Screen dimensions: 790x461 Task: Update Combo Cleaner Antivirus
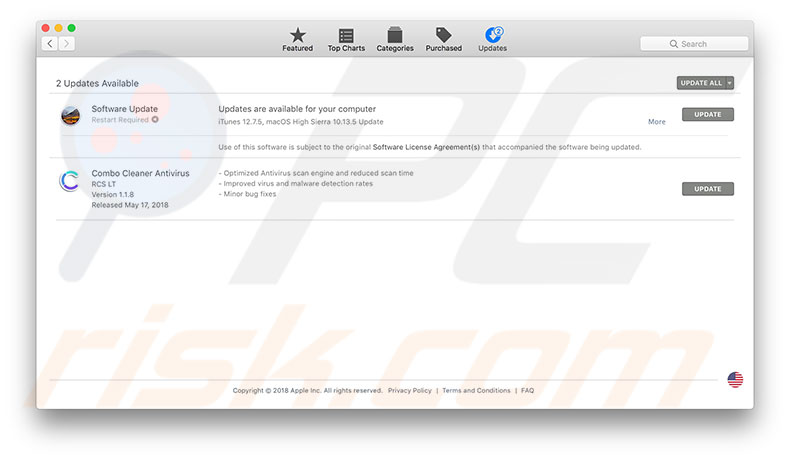(x=707, y=189)
